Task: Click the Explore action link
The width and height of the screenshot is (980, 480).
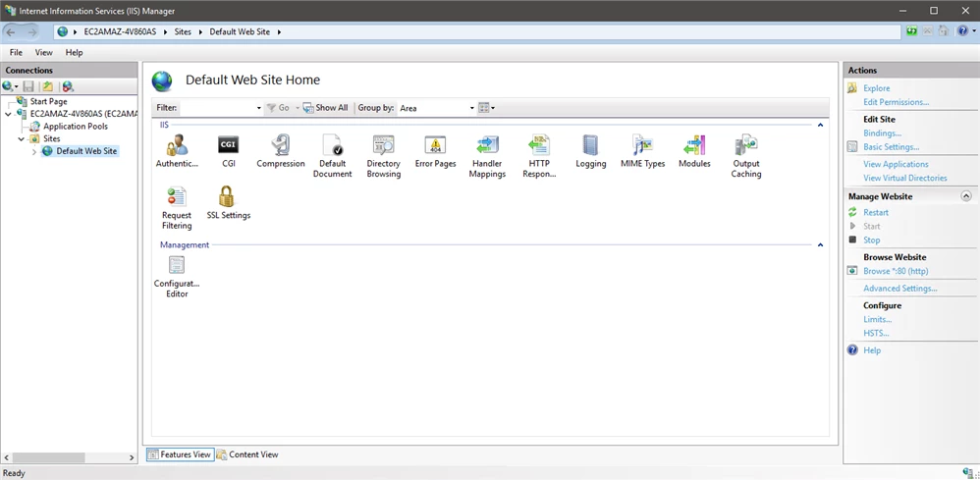Action: point(876,88)
